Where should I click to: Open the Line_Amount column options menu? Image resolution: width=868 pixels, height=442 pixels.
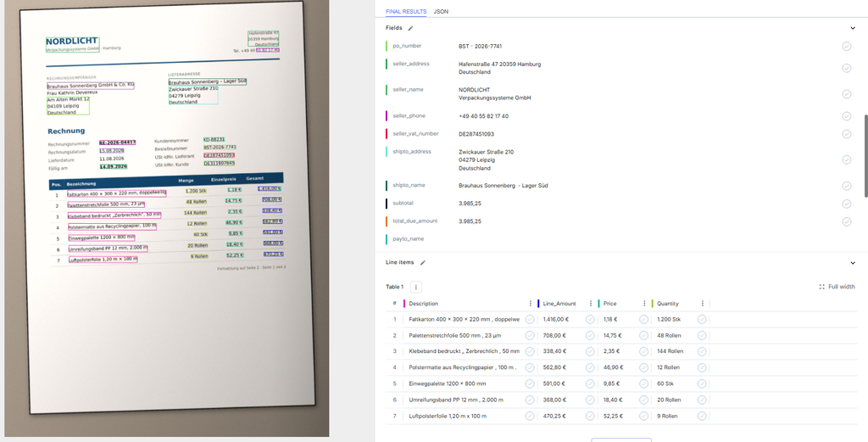click(x=591, y=304)
